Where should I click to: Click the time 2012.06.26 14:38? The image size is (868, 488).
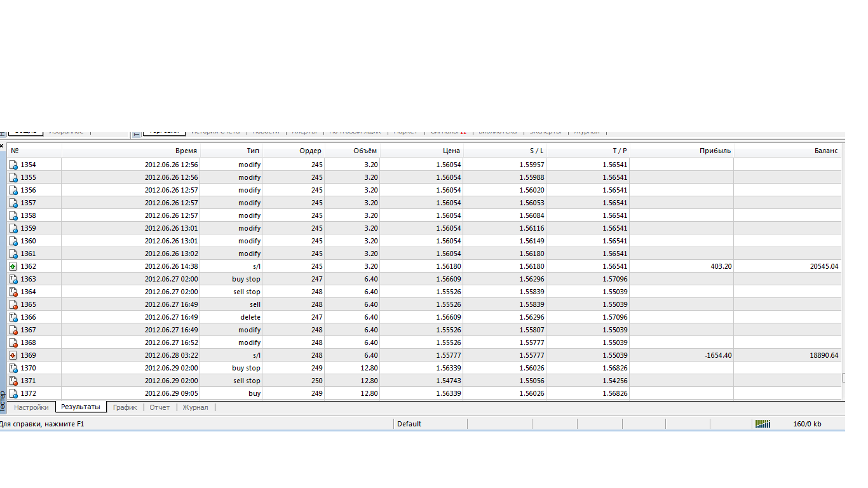(x=172, y=266)
